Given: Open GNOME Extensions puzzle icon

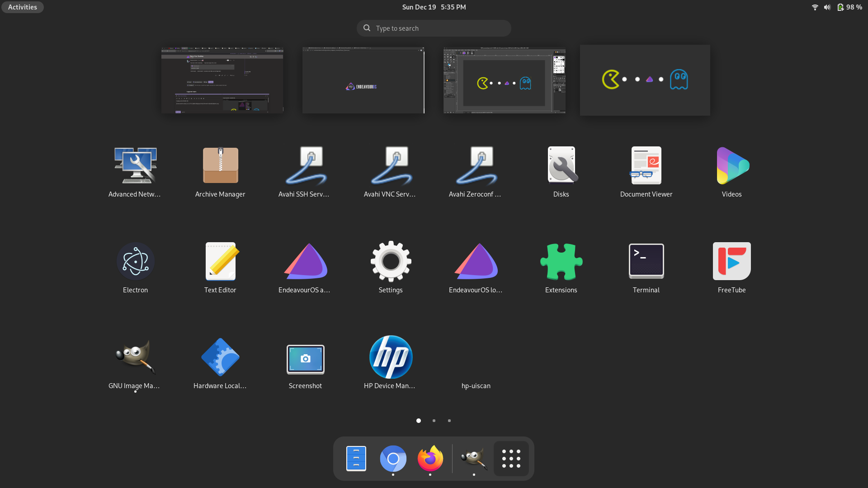Looking at the screenshot, I should point(561,262).
